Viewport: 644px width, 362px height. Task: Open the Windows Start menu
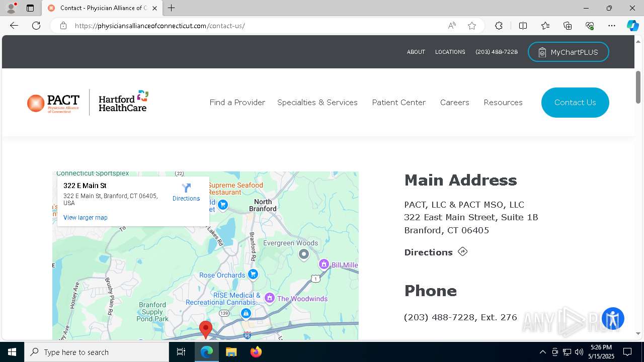[x=12, y=352]
